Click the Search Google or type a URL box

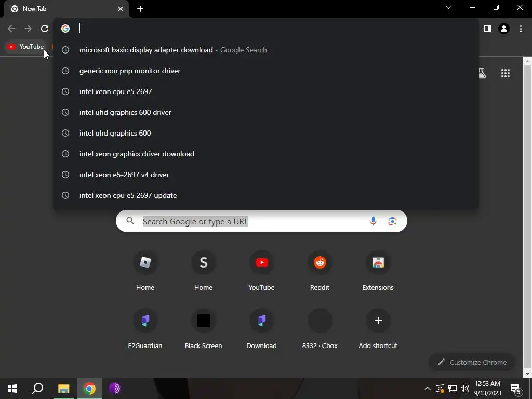[x=261, y=221]
